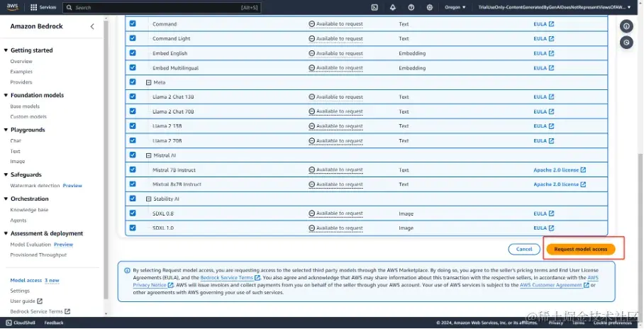Uncheck the Command model checkbox

tap(133, 23)
